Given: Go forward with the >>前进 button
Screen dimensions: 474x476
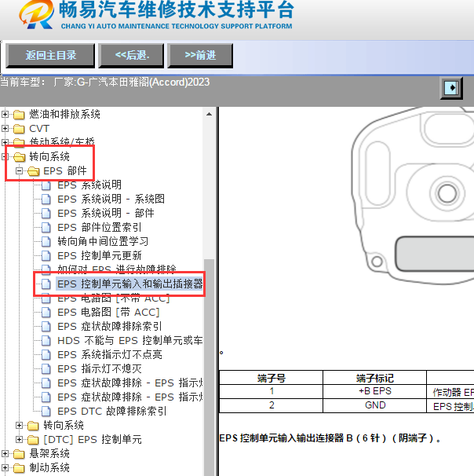Looking at the screenshot, I should point(200,56).
